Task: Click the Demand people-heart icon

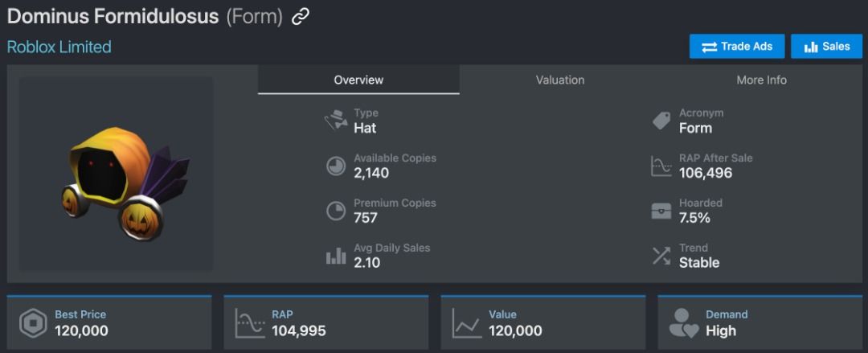Action: click(x=683, y=323)
